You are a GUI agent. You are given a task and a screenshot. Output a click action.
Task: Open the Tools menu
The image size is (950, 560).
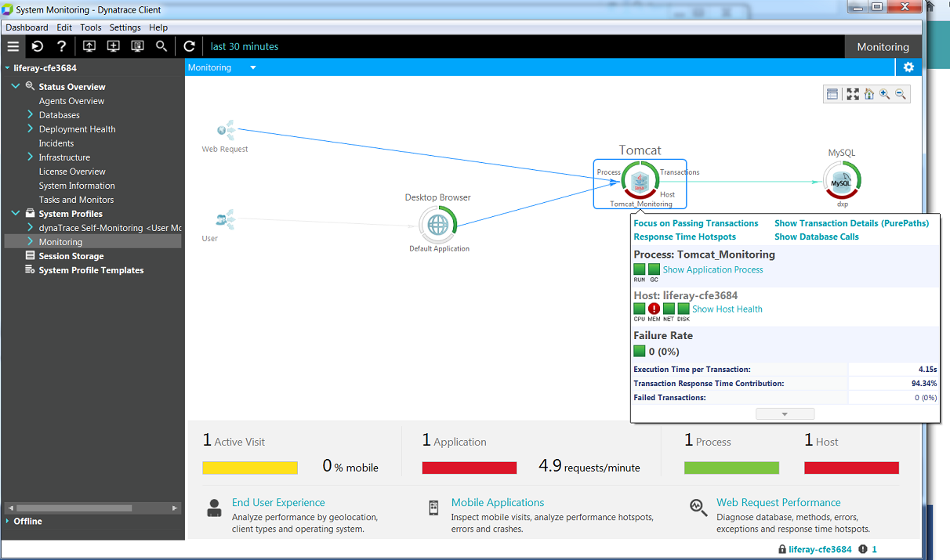91,27
